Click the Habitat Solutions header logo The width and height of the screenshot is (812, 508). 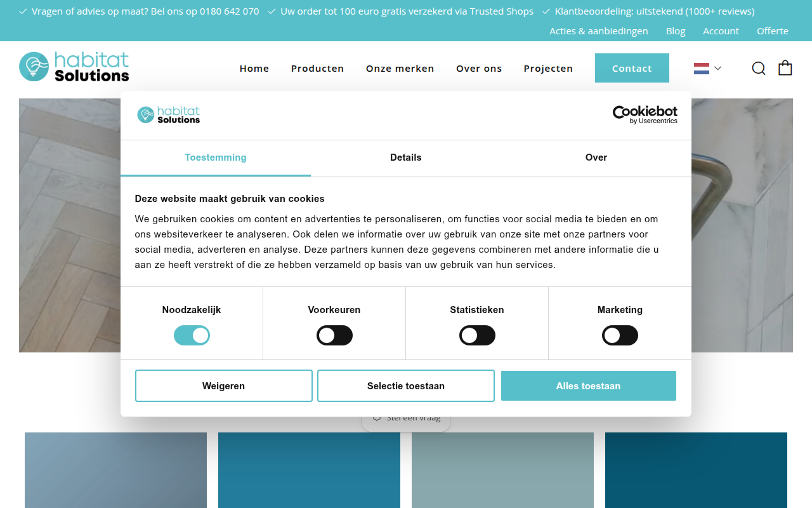74,67
